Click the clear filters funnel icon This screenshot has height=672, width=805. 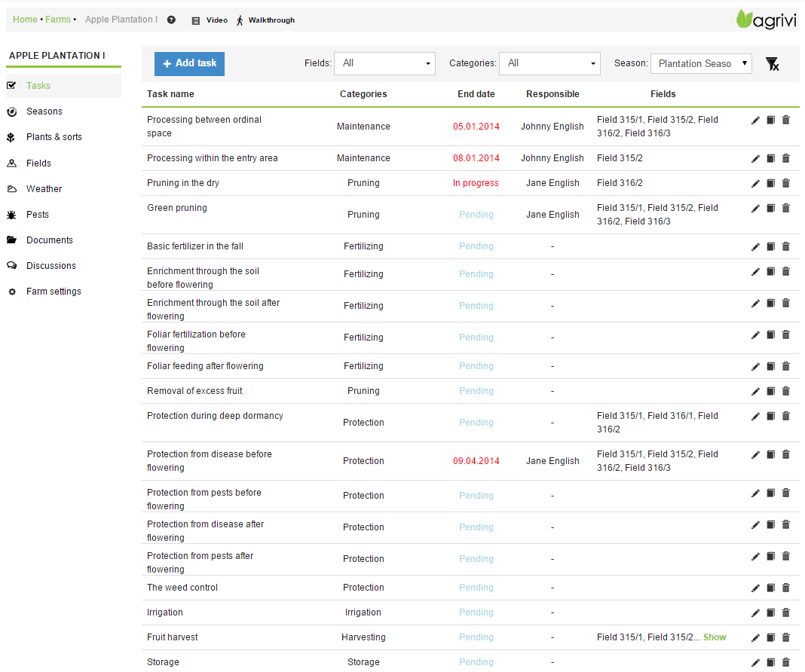(x=772, y=64)
